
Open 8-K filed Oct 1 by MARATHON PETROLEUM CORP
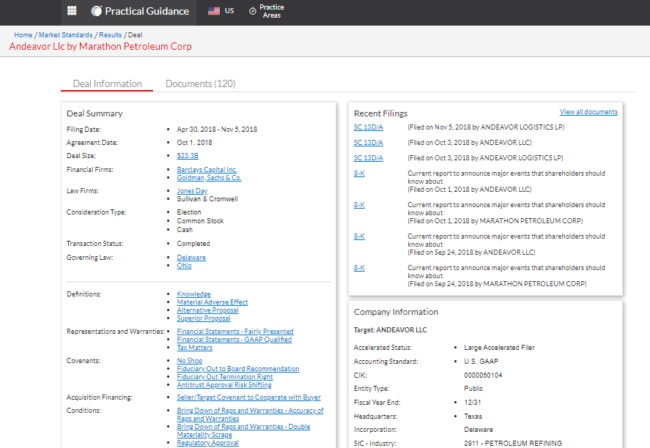(359, 205)
